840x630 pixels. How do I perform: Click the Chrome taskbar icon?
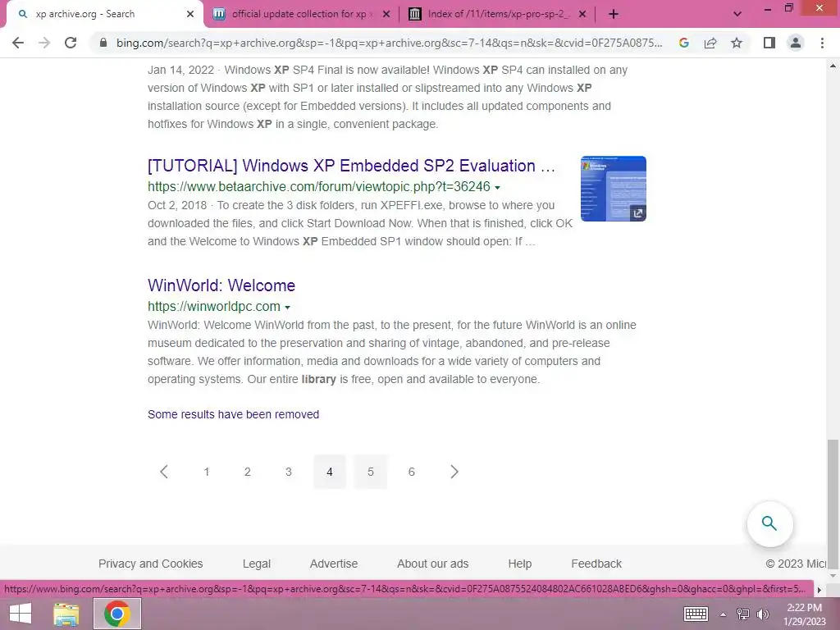[x=117, y=614]
